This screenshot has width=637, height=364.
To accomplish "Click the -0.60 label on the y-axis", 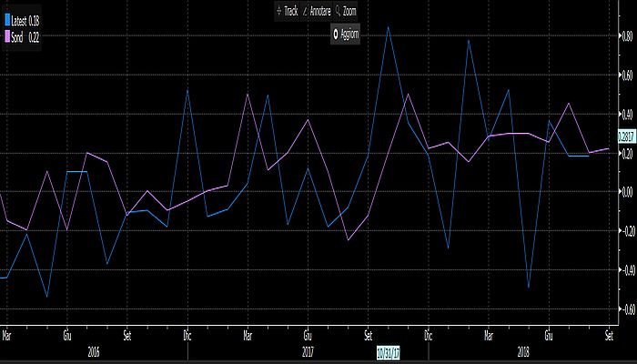I will 626,309.
